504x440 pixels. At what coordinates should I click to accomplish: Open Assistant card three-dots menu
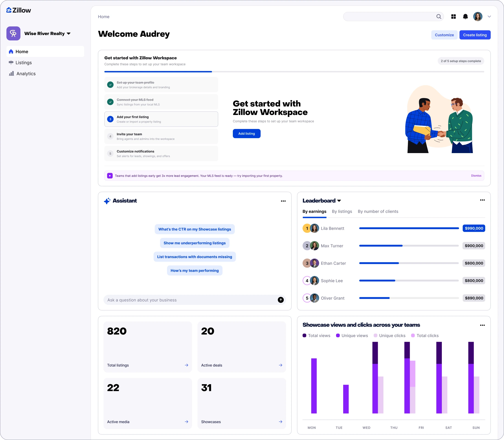coord(283,201)
